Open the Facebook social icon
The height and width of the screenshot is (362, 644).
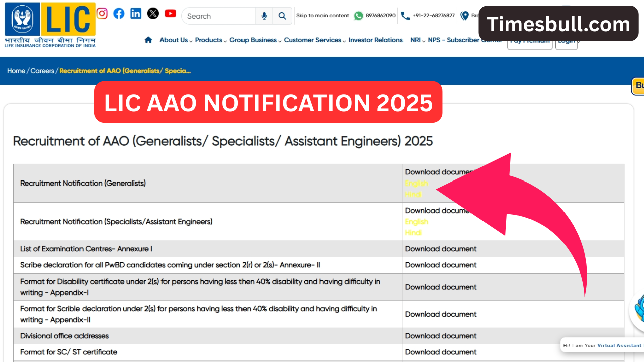coord(119,14)
